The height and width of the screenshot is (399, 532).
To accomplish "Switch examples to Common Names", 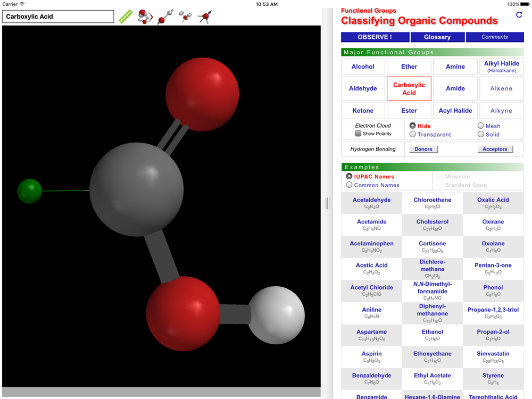I will (x=350, y=185).
